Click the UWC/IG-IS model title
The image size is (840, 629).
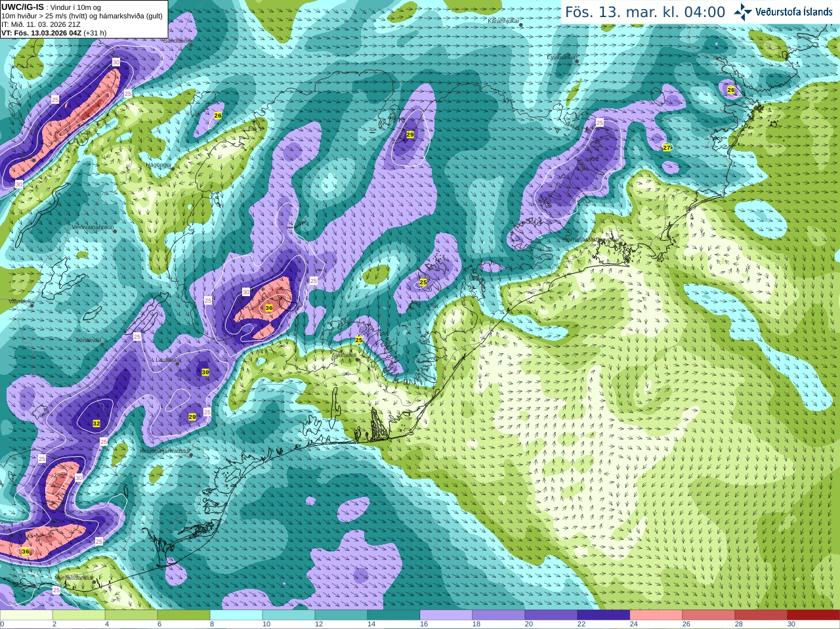22,7
